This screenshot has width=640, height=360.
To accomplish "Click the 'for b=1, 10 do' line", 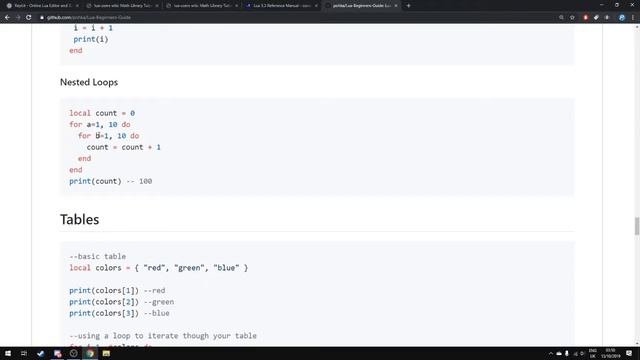I will [109, 136].
